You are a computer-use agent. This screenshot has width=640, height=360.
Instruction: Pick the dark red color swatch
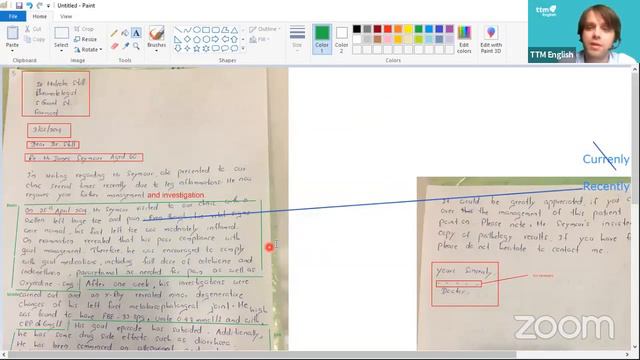[x=378, y=29]
